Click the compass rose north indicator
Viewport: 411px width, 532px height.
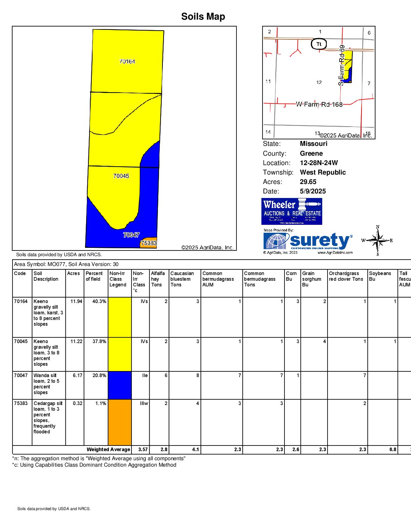point(378,227)
